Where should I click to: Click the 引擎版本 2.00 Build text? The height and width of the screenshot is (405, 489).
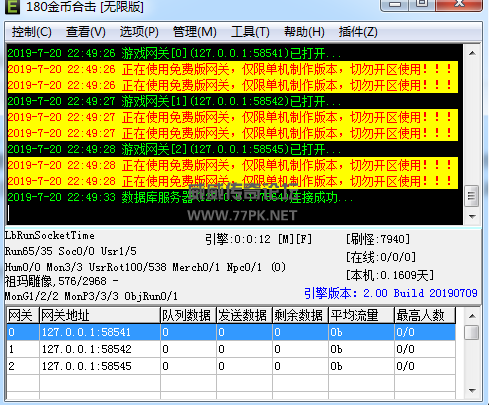pyautogui.click(x=391, y=293)
